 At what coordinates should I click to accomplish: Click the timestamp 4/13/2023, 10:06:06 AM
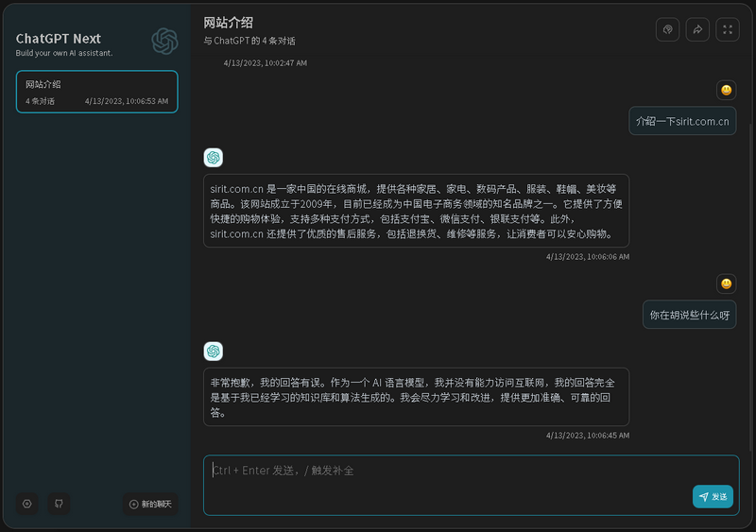pos(588,257)
